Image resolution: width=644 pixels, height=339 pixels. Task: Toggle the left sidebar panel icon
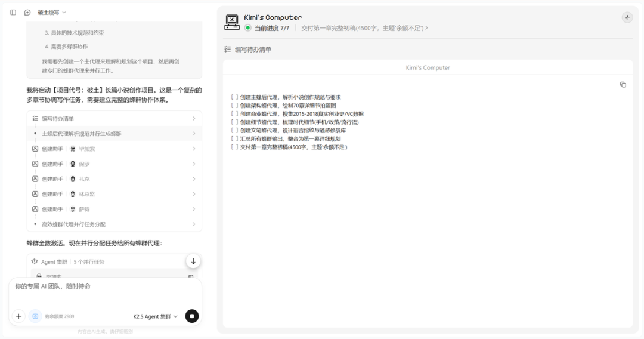pos(13,13)
